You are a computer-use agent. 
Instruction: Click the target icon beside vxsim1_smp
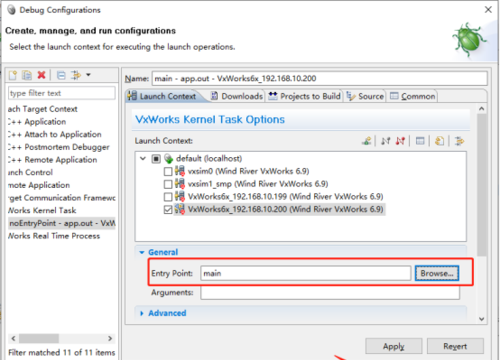(180, 184)
